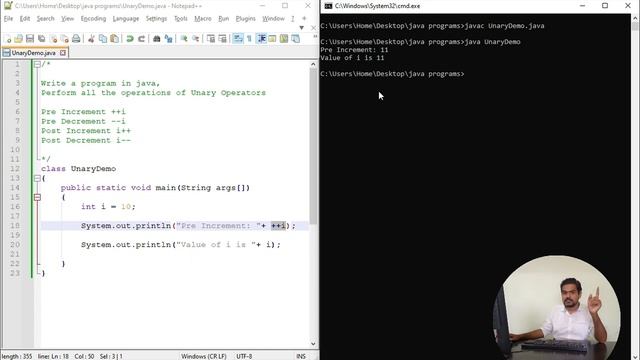The height and width of the screenshot is (360, 640).
Task: Click status bar 'UTF-8' encoding entry
Action: coord(244,356)
